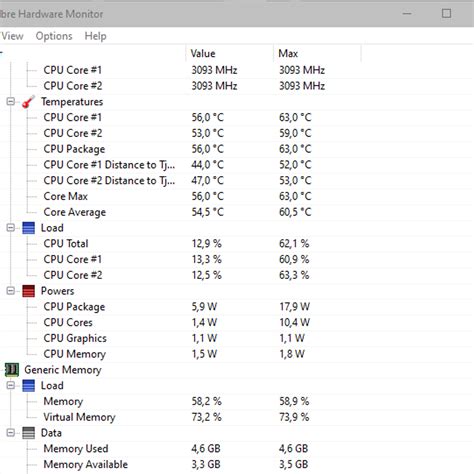
Task: Click the blue memory Load icon
Action: click(x=28, y=386)
